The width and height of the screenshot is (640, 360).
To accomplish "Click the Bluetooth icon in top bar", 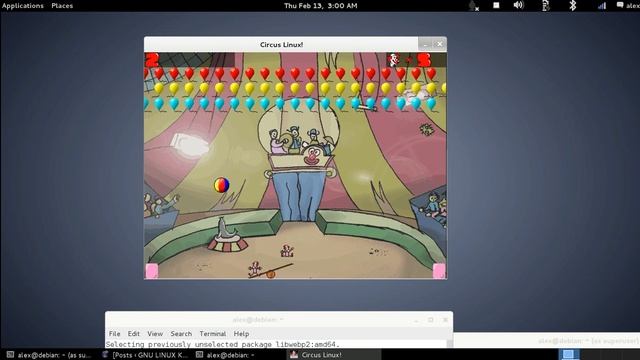I will point(573,5).
